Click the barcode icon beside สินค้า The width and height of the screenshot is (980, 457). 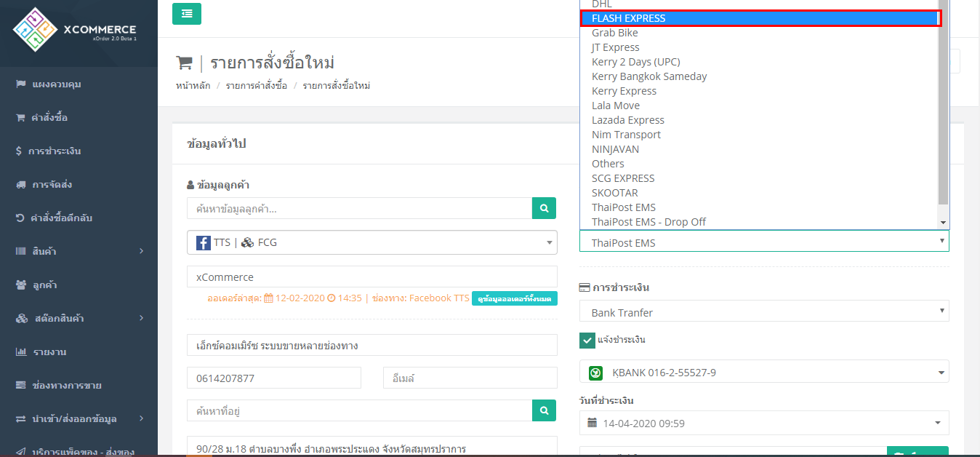coord(21,252)
